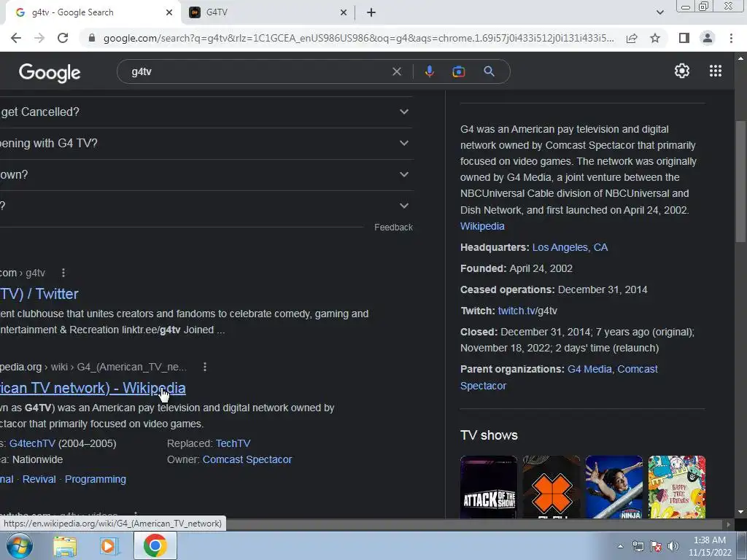Open the Comcast Spectacor owner link
Screen dimensions: 747x560
click(247, 459)
